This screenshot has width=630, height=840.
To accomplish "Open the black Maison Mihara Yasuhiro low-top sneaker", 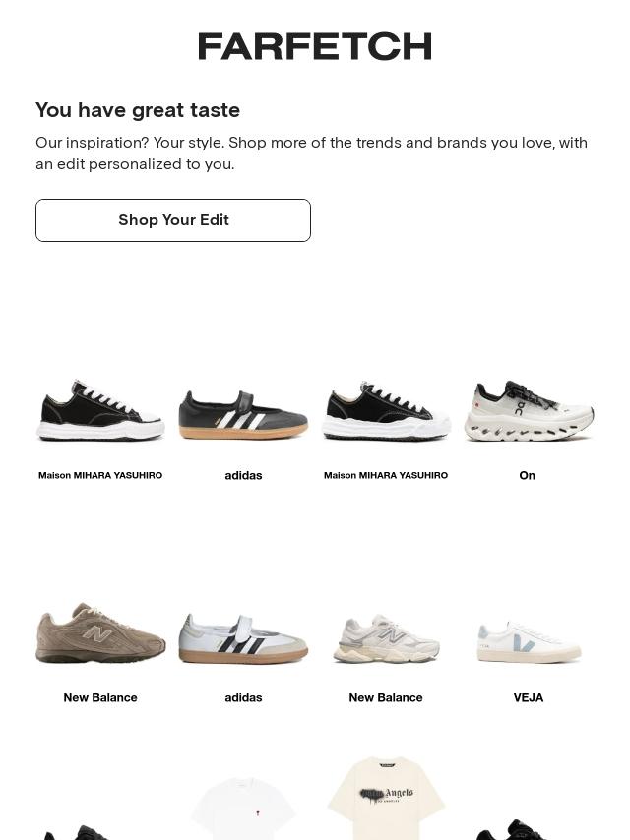I will click(x=100, y=411).
